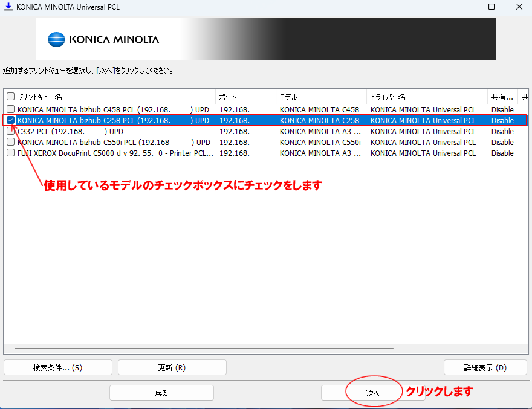Open 検索条件... (S) search settings

[x=58, y=367]
